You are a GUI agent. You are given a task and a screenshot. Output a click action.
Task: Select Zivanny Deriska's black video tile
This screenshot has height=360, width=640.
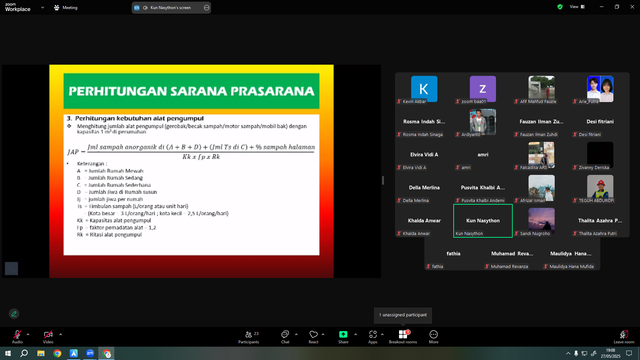(x=600, y=155)
